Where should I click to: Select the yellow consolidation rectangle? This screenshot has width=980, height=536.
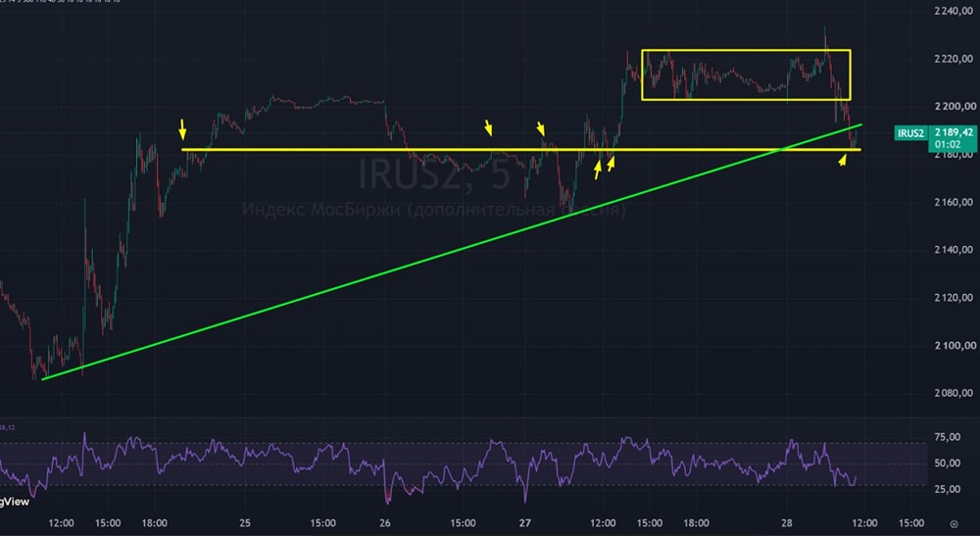746,75
